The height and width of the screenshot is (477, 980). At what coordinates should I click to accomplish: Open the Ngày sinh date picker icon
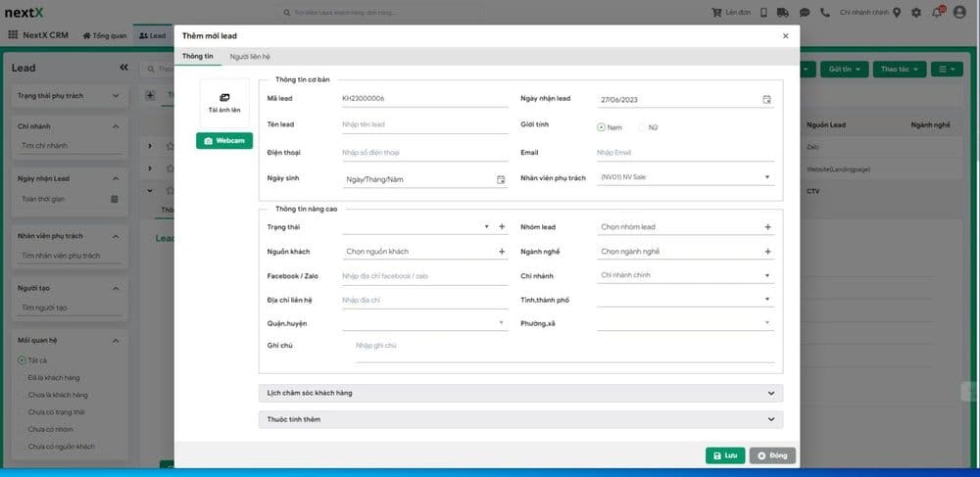tap(501, 179)
